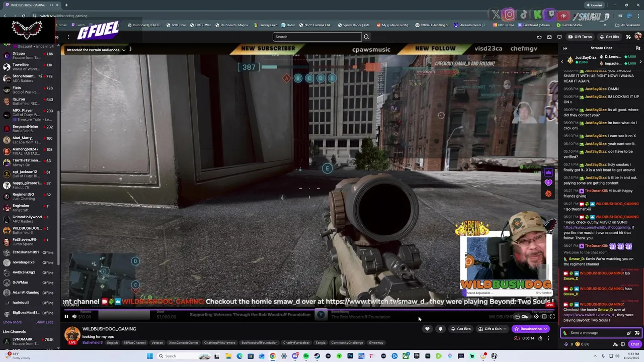Open TimTheTatman channel in sidebar

tap(29, 162)
